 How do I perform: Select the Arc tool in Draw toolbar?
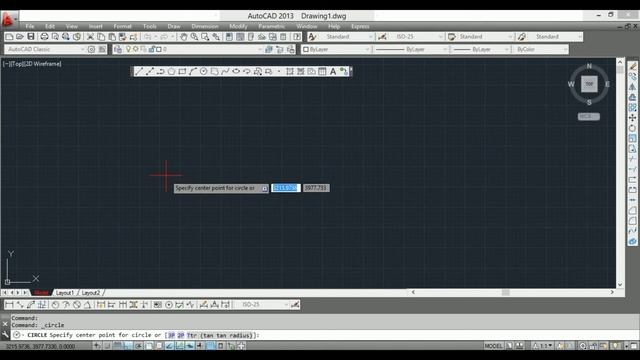click(193, 71)
